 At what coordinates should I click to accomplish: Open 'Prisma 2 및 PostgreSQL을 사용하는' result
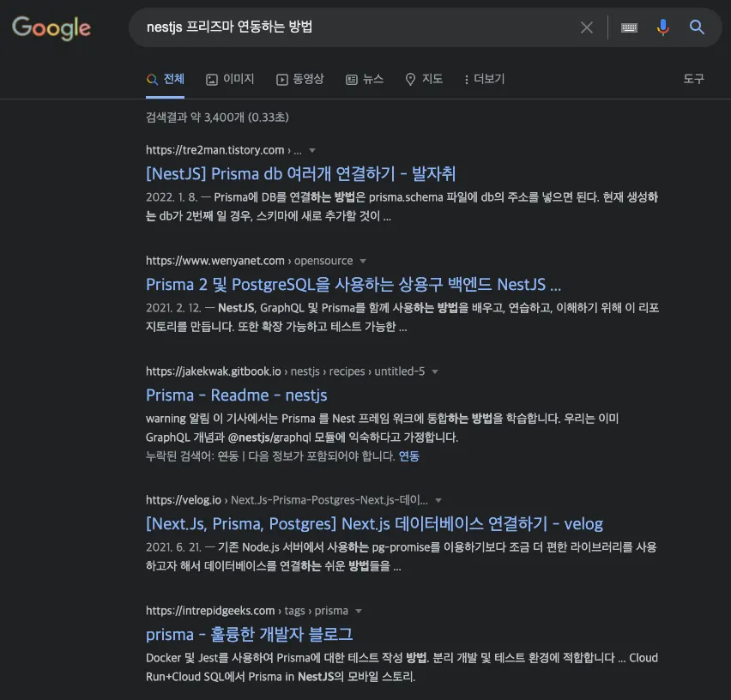(353, 284)
